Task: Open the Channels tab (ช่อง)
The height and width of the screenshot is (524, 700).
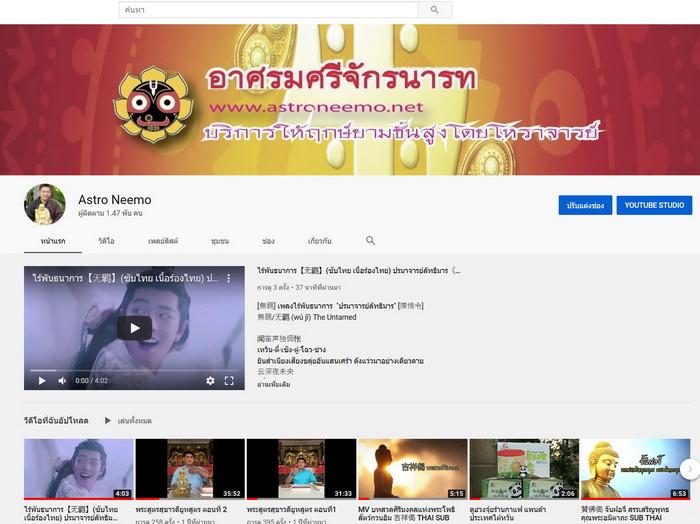Action: [268, 241]
